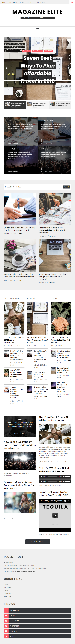Open the Facebook social link
This screenshot has height=644, width=75.
(37, 610)
